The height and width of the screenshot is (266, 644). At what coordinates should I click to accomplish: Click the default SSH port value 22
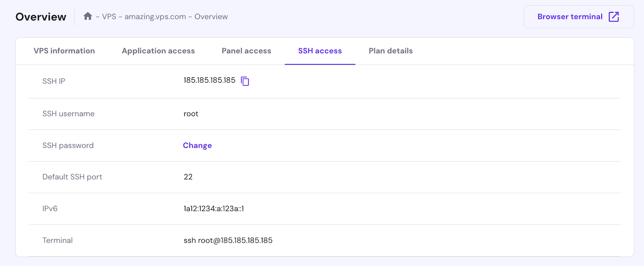188,177
